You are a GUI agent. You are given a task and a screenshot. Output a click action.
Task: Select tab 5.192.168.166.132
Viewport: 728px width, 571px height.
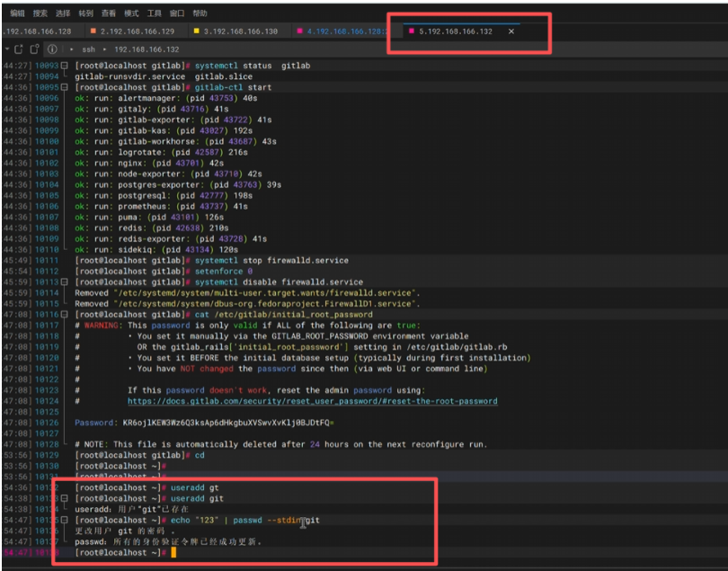pyautogui.click(x=456, y=31)
